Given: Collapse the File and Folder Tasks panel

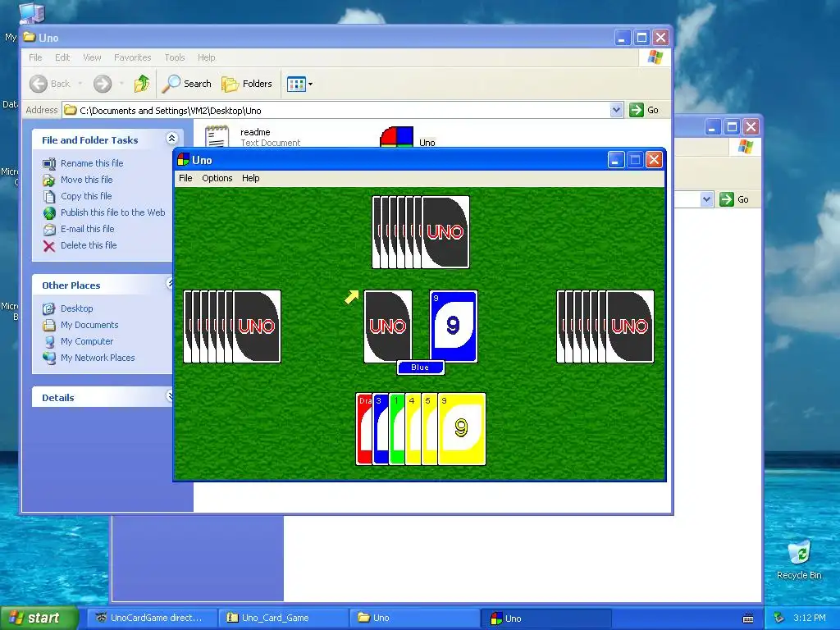Looking at the screenshot, I should click(171, 139).
